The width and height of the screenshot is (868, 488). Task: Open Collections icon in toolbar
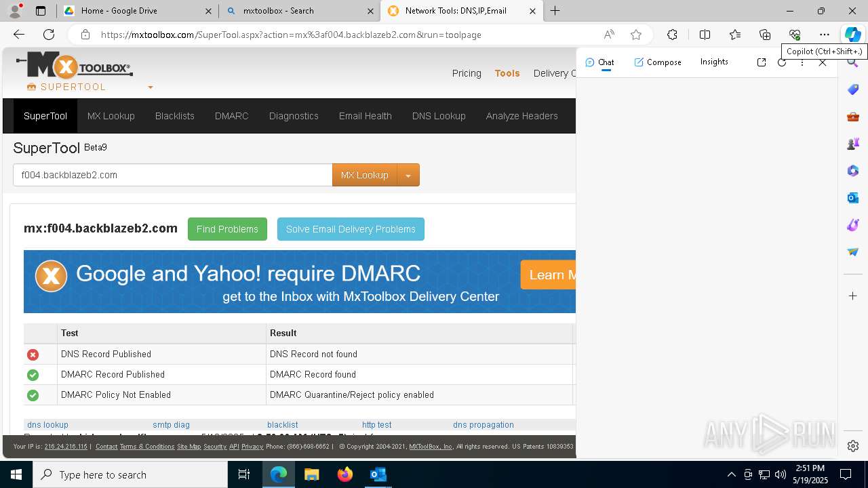pos(765,35)
